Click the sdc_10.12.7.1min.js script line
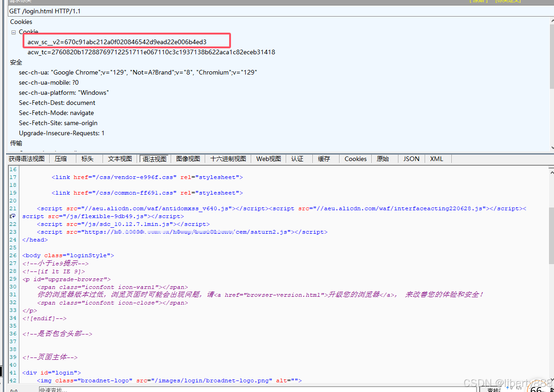The width and height of the screenshot is (554, 392). point(123,224)
